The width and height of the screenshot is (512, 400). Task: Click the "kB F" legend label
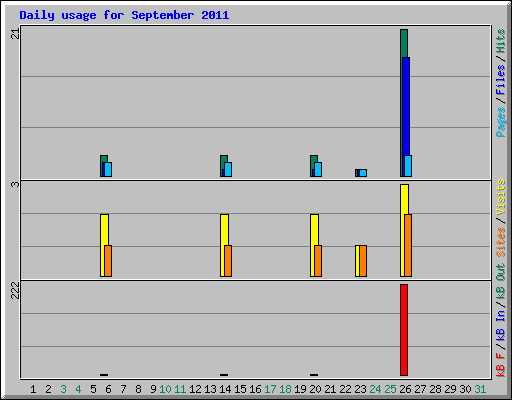(x=501, y=364)
